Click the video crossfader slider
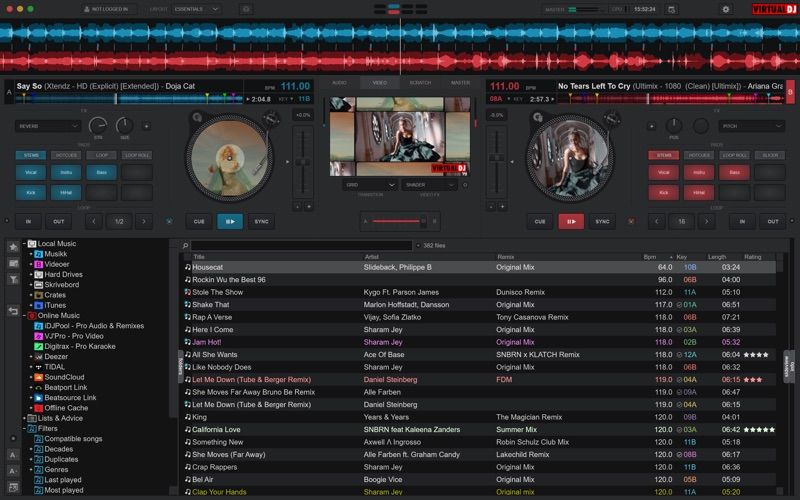The height and width of the screenshot is (500, 800). coord(400,221)
